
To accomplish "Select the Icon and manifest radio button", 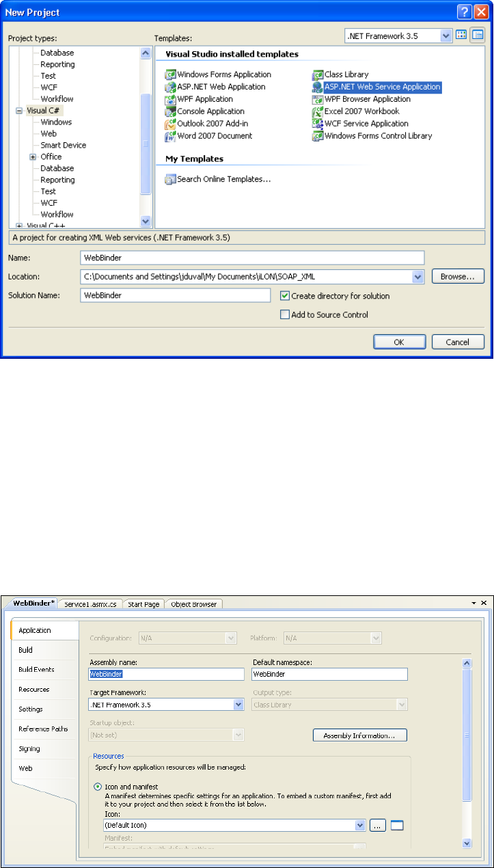I will 98,787.
